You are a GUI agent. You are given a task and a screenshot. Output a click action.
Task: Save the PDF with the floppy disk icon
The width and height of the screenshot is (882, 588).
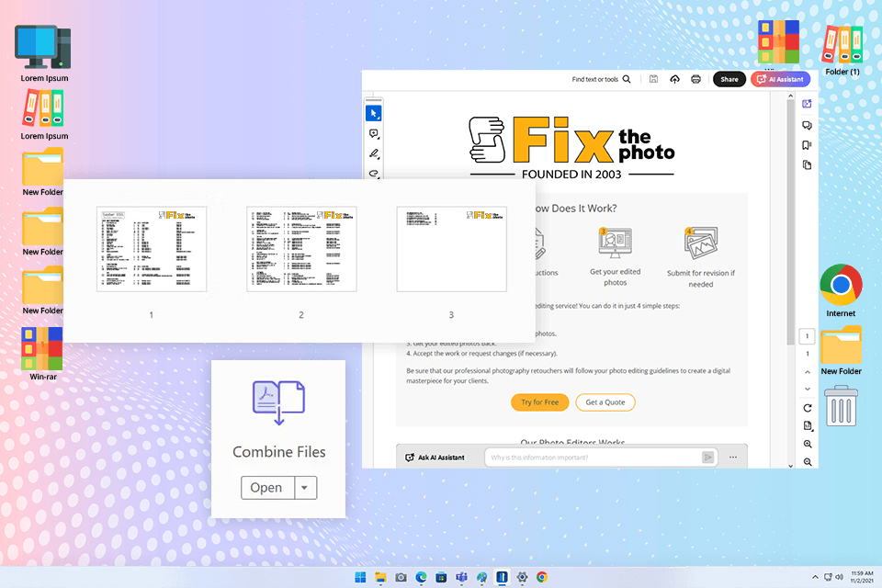click(653, 79)
